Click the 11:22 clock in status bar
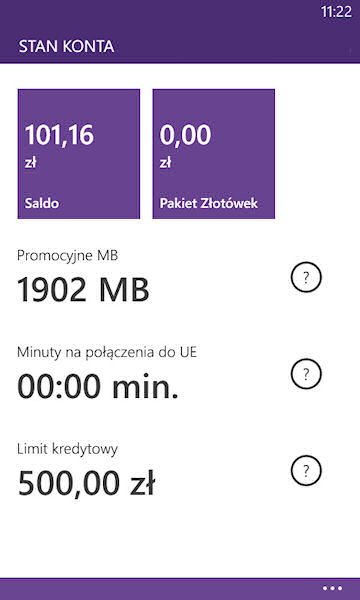This screenshot has height=600, width=360. click(336, 12)
